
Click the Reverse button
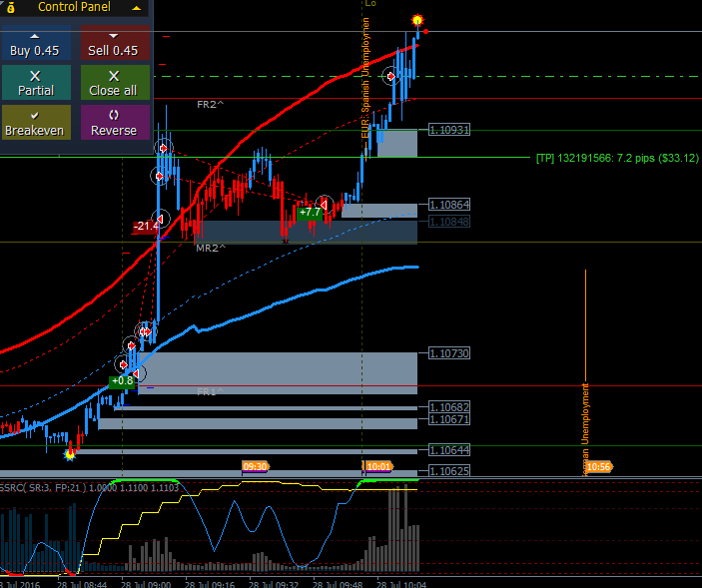pos(115,122)
